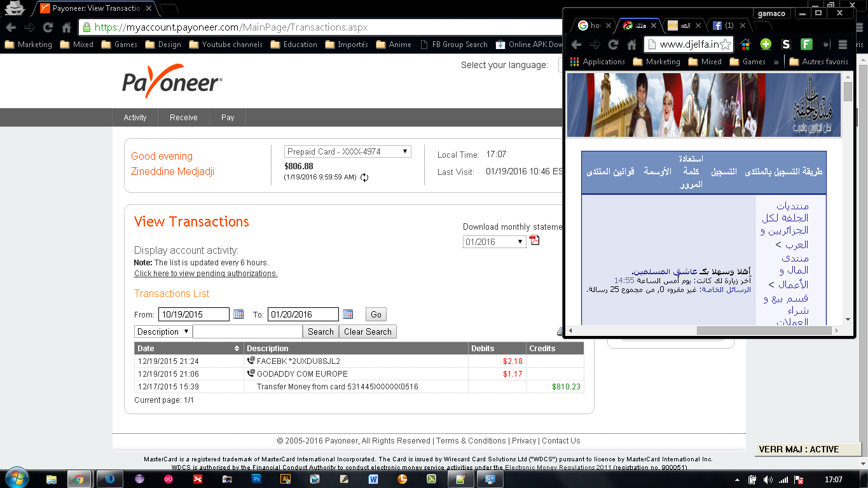Open Microsoft Word from the taskbar
The image size is (868, 488).
(373, 479)
